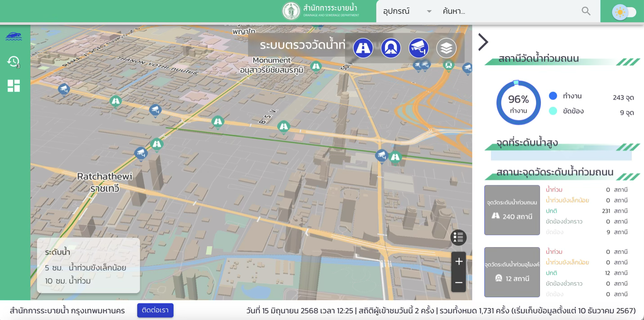
Task: Toggle tunnel flood sensor layer icon
Action: tap(391, 48)
